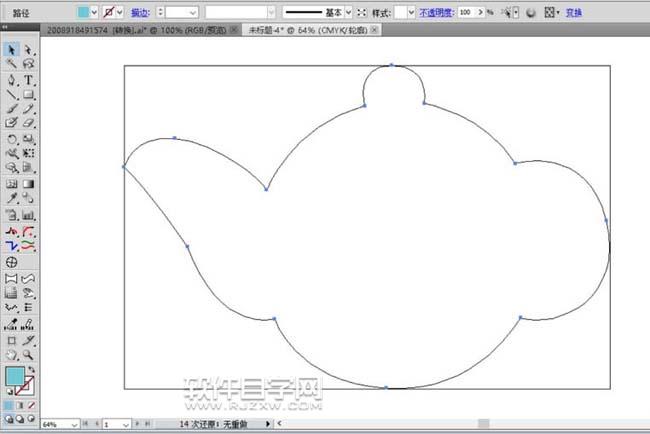This screenshot has width=650, height=434.
Task: Select the Direct Selection tool
Action: [x=28, y=50]
